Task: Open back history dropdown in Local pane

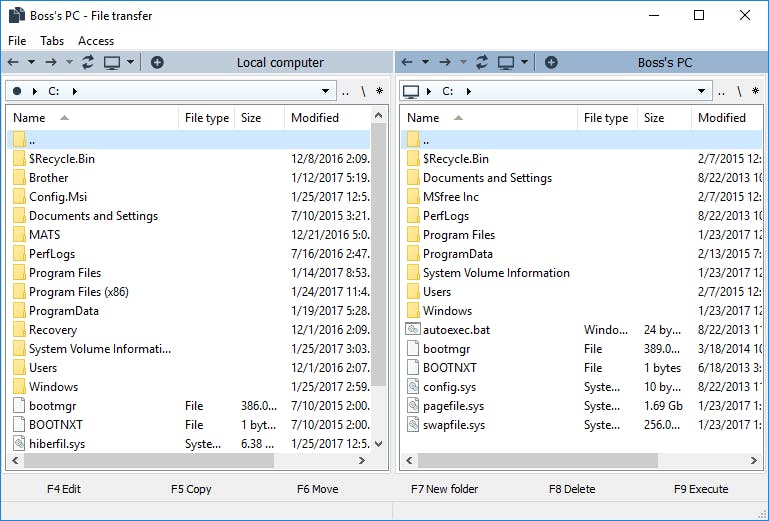Action: tap(31, 62)
